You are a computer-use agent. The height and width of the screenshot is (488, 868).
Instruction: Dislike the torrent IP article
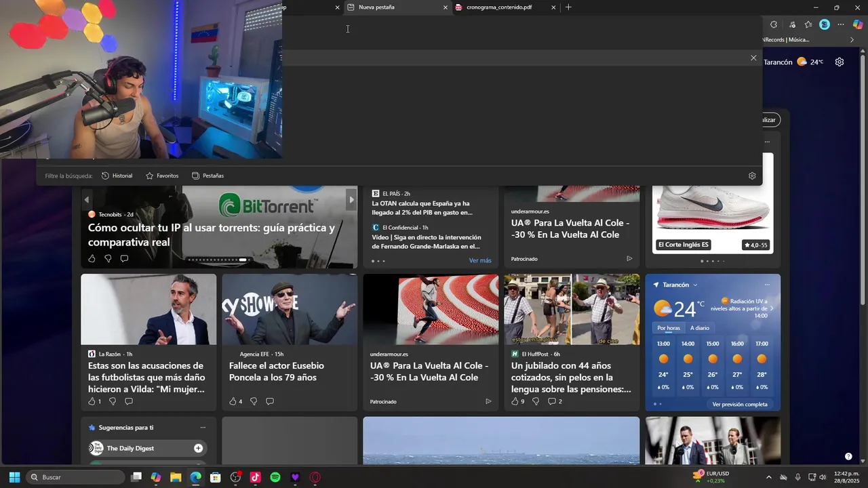pyautogui.click(x=108, y=258)
